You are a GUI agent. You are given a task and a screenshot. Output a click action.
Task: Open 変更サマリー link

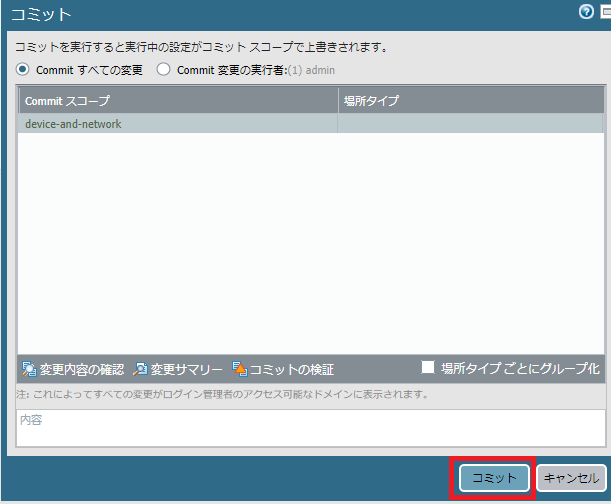point(186,369)
